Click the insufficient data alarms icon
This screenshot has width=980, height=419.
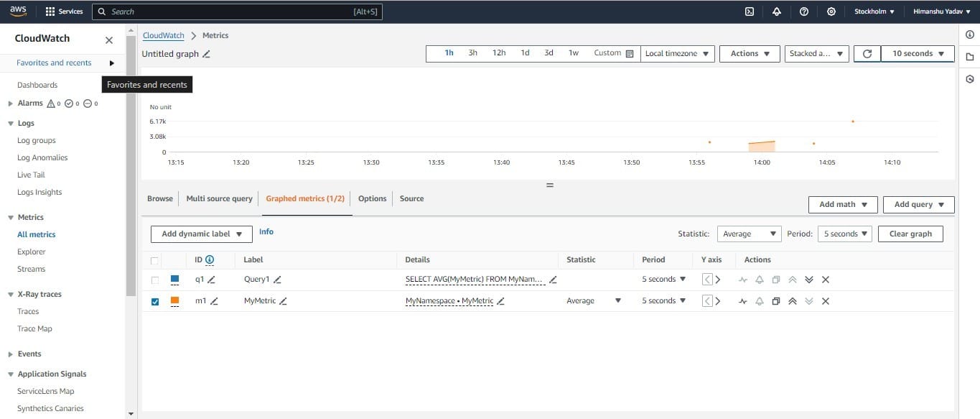(90, 103)
